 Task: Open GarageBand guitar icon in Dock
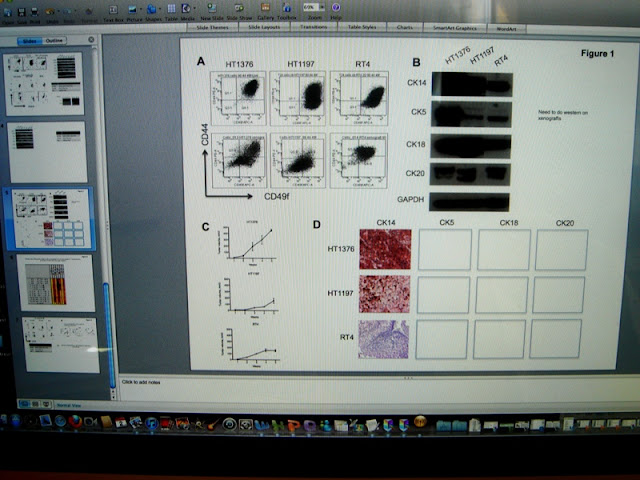pyautogui.click(x=213, y=424)
